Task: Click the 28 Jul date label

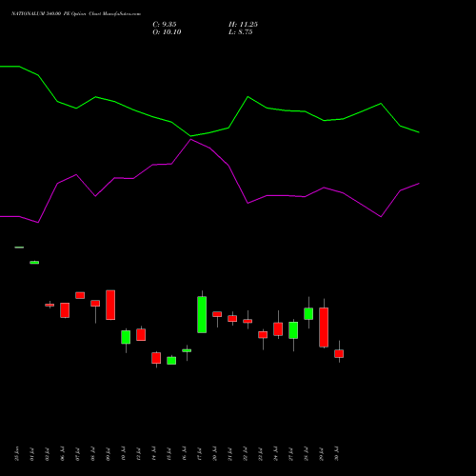Action: pyautogui.click(x=306, y=454)
